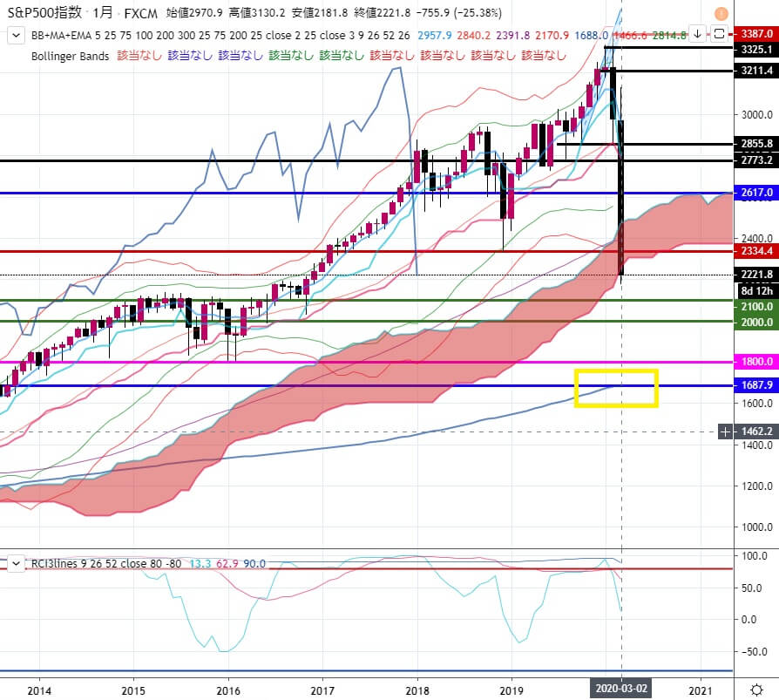The width and height of the screenshot is (779, 700).
Task: Click the green 2000.0 price label
Action: coord(756,323)
